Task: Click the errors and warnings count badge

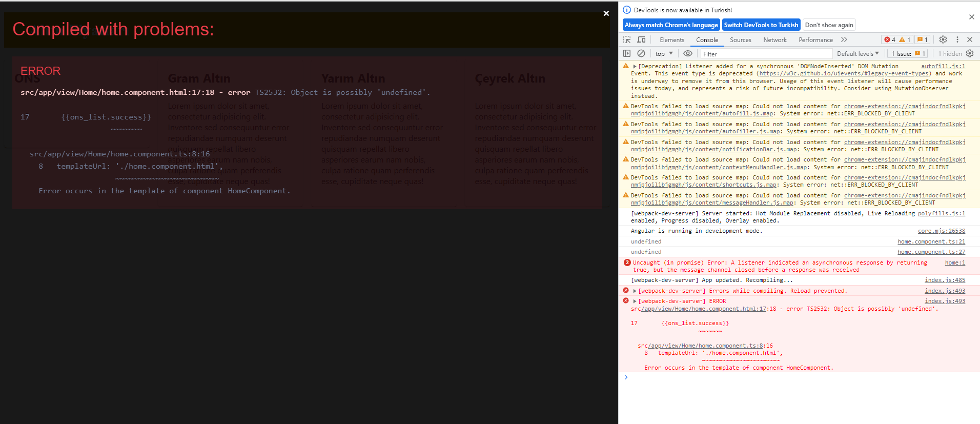Action: (897, 39)
